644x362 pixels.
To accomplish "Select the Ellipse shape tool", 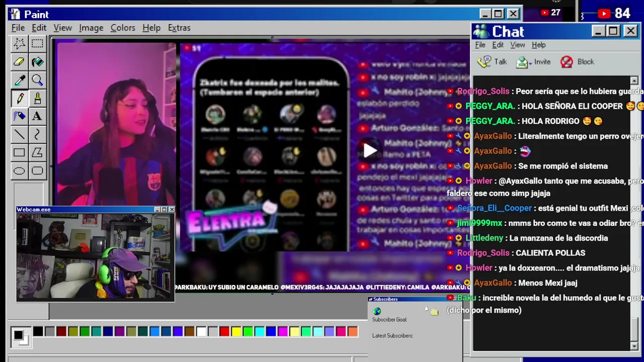I will [19, 170].
